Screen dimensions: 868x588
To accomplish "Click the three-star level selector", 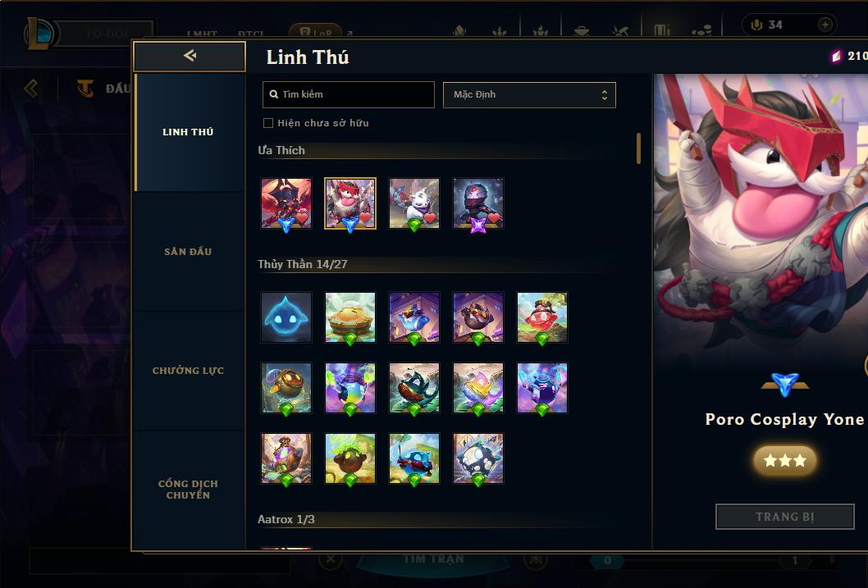I will point(784,460).
